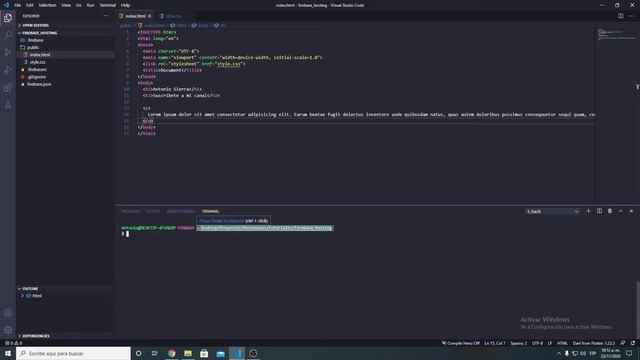
Task: Open style.css in the file explorer
Action: click(65, 62)
